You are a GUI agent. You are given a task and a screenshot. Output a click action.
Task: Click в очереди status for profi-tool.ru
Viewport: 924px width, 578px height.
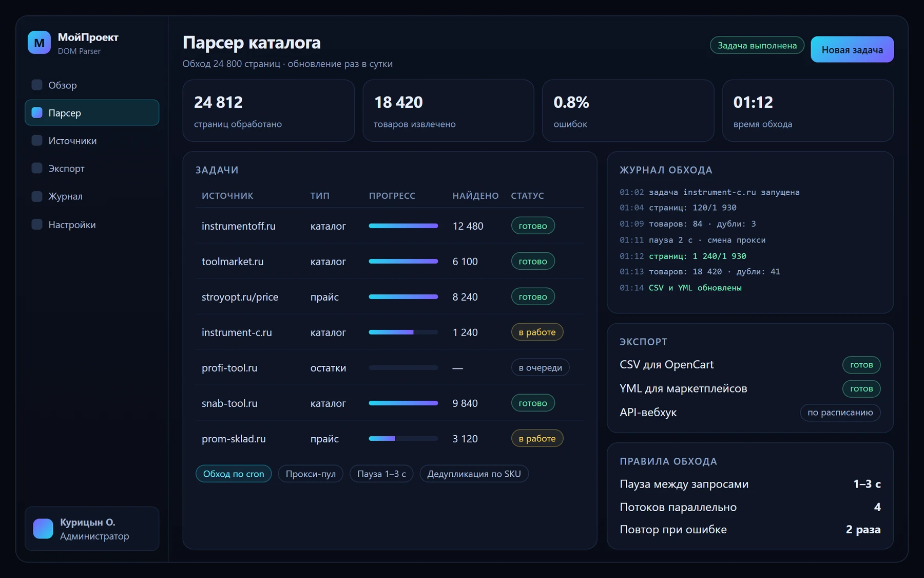point(540,367)
